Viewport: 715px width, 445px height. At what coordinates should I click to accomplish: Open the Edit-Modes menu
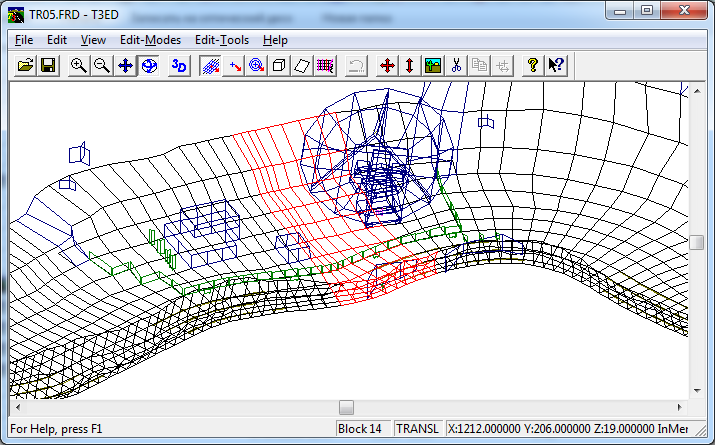tap(150, 40)
